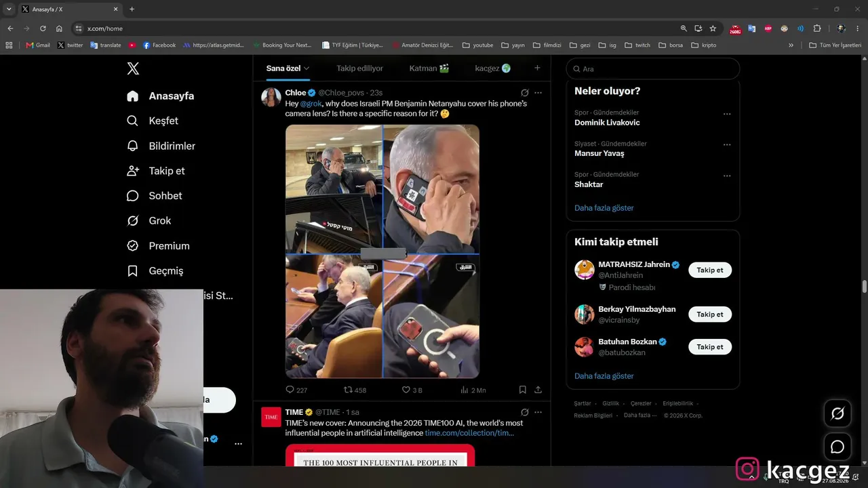Open Bildirimler notifications page
Screen dimensions: 868x488
click(x=161, y=146)
